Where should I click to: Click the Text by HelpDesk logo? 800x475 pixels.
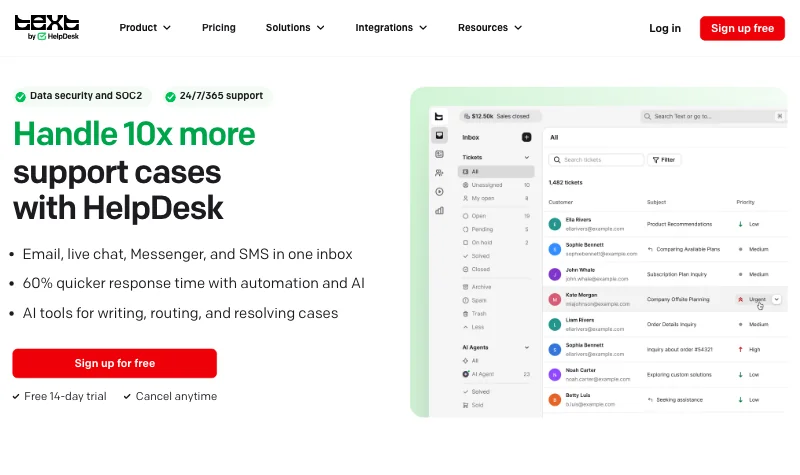pos(47,28)
